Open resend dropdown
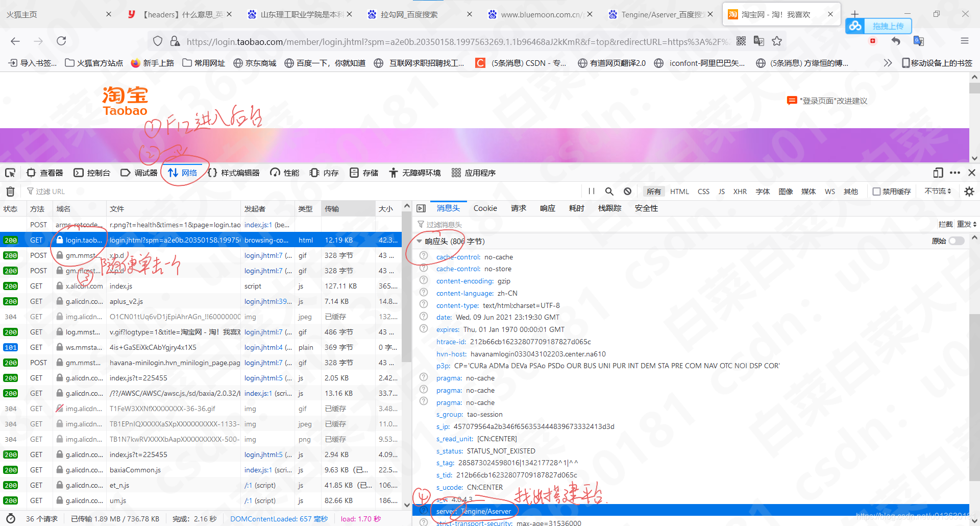This screenshot has height=526, width=980. pos(967,224)
